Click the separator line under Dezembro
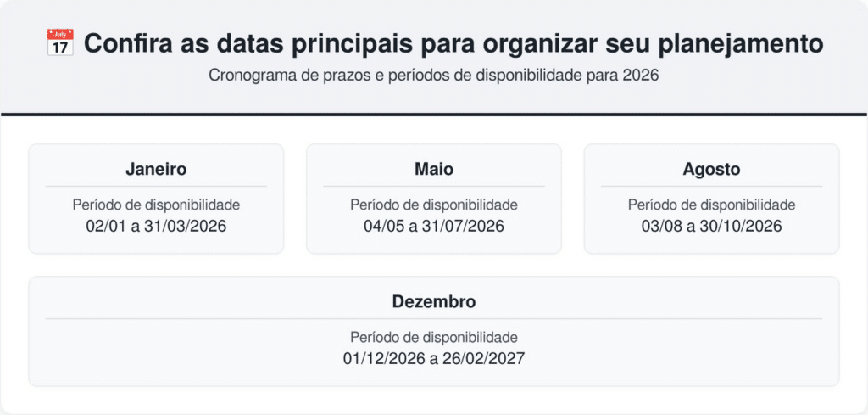 [x=434, y=318]
